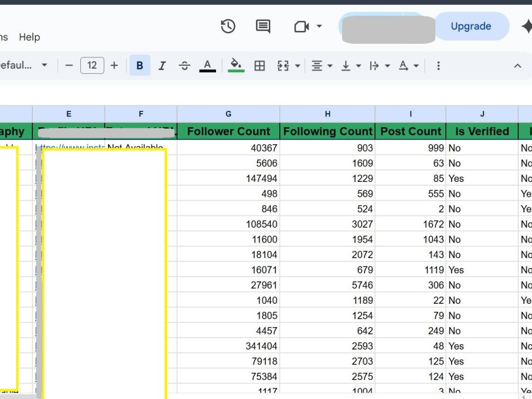Select column I header
This screenshot has width=532, height=399.
[411, 114]
